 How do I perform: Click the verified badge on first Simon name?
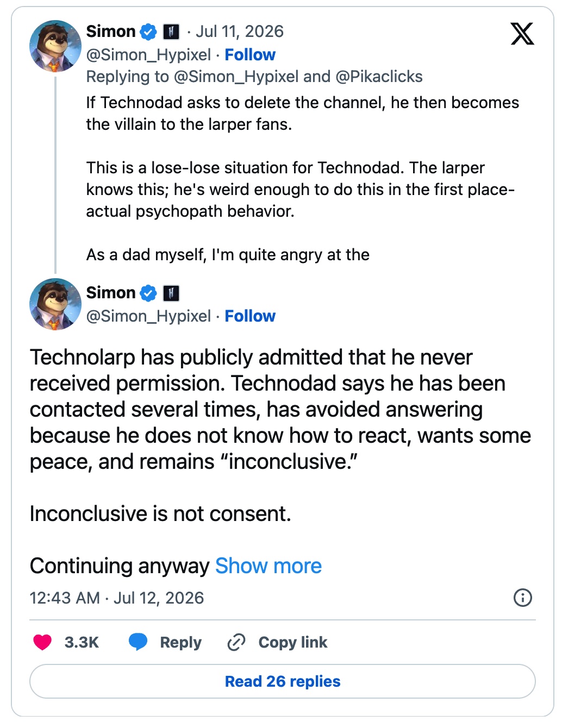tap(148, 32)
